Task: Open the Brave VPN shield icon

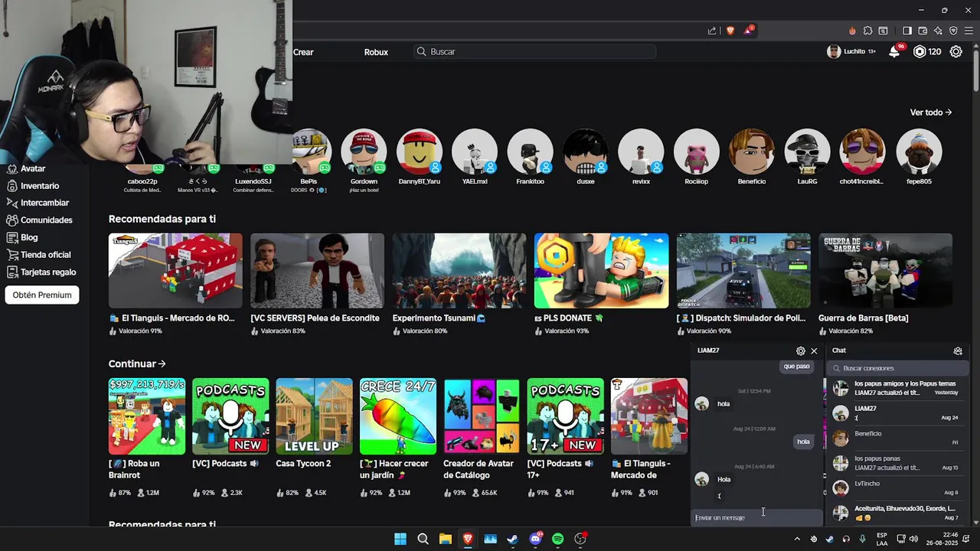Action: coord(953,31)
